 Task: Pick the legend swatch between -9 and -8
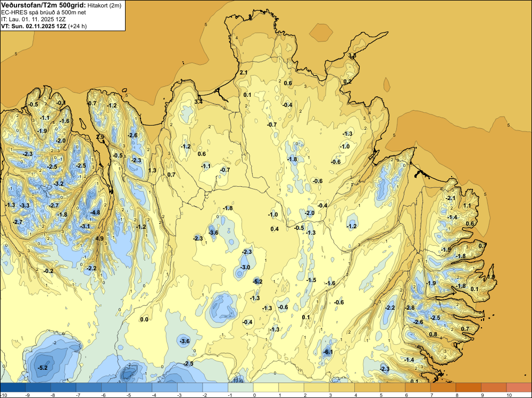point(38,387)
